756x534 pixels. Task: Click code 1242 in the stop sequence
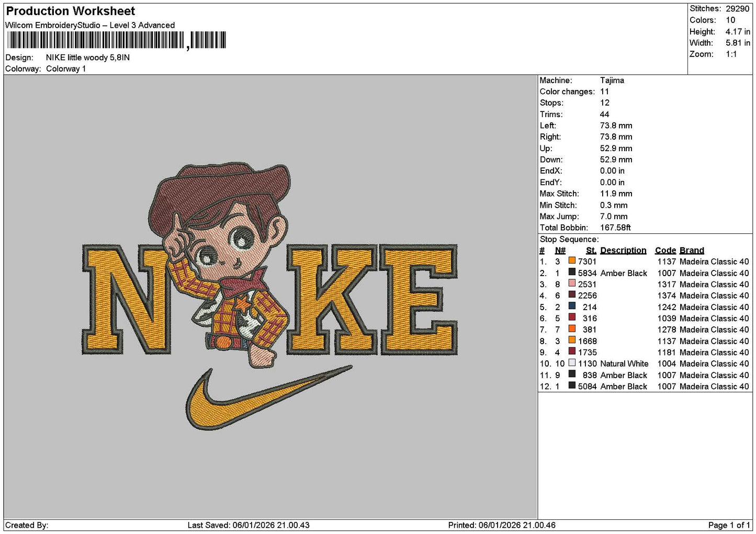667,307
